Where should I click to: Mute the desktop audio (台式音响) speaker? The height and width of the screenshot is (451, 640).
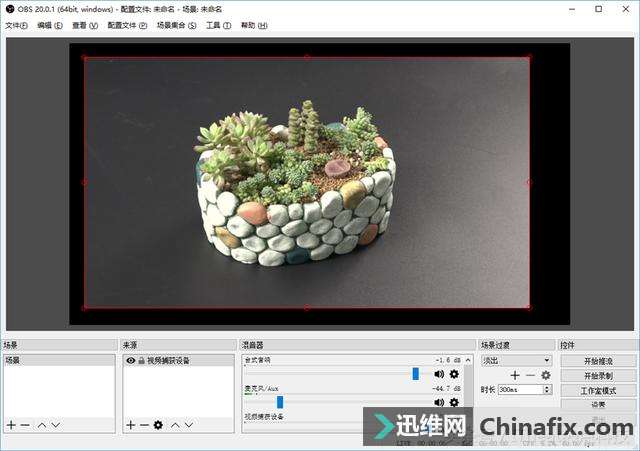click(x=439, y=374)
